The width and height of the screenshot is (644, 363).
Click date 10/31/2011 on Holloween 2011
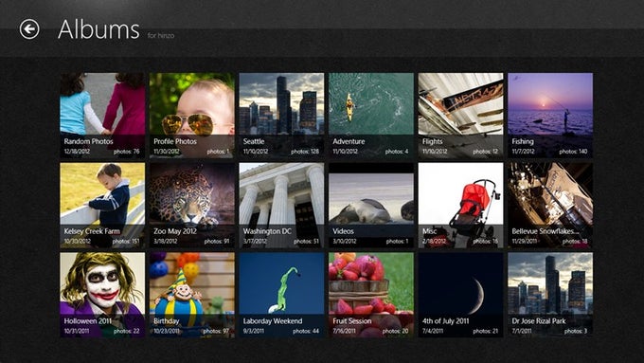click(x=77, y=331)
